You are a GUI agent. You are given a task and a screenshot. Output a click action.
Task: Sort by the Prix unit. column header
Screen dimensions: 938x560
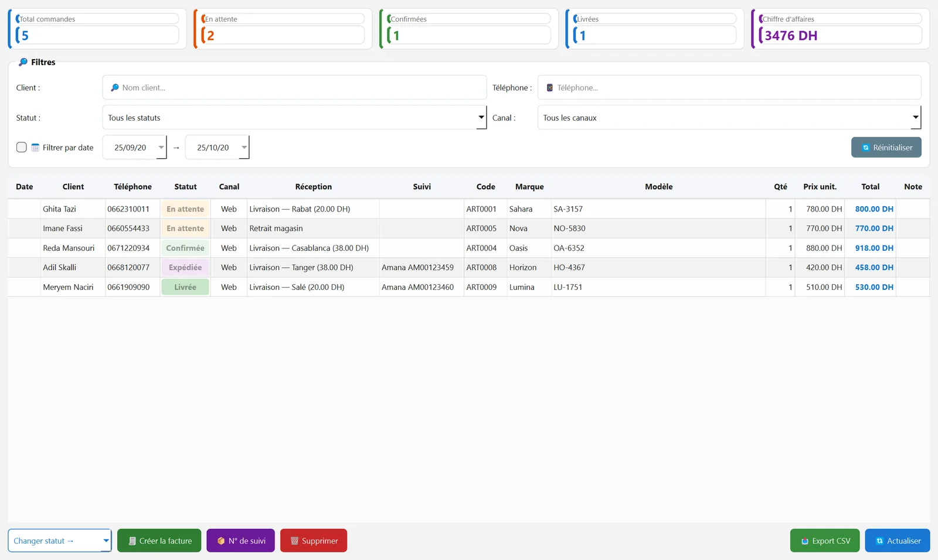coord(820,187)
